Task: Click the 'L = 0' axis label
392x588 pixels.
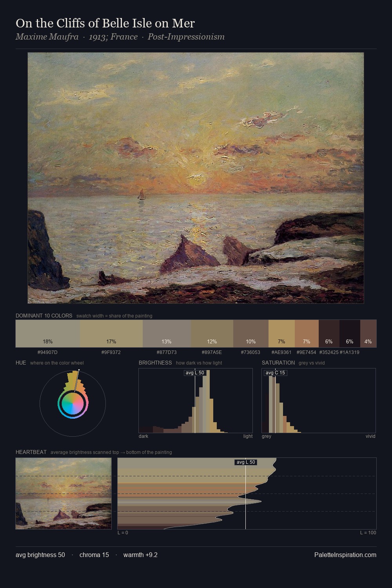Action: [123, 533]
